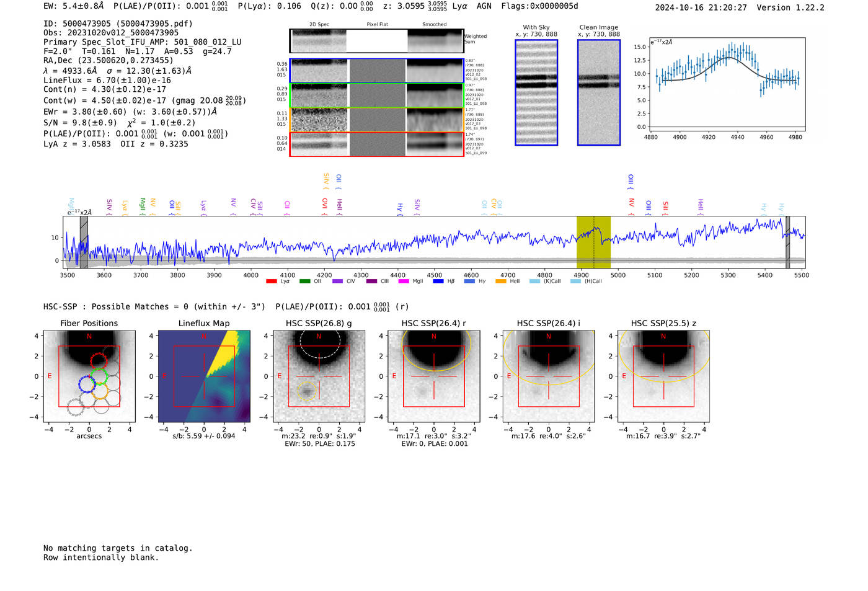
Task: Open the Lineflux Map panel
Action: pyautogui.click(x=204, y=376)
